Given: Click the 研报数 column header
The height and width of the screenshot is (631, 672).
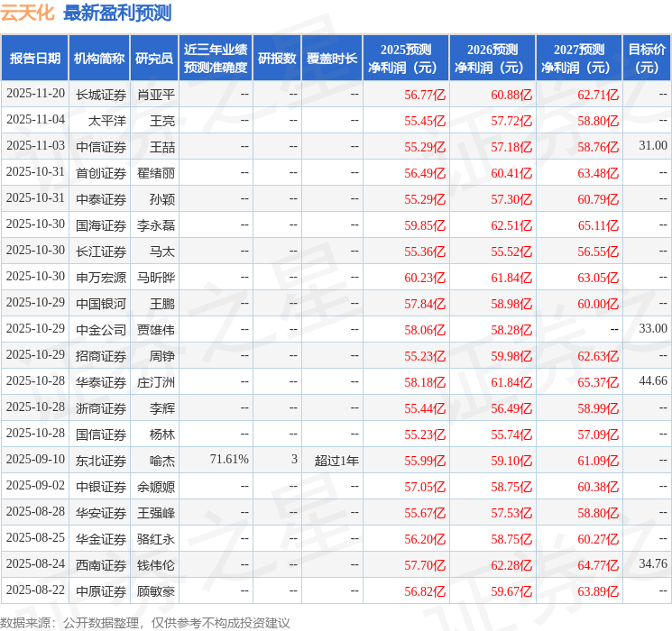Looking at the screenshot, I should pos(277,59).
